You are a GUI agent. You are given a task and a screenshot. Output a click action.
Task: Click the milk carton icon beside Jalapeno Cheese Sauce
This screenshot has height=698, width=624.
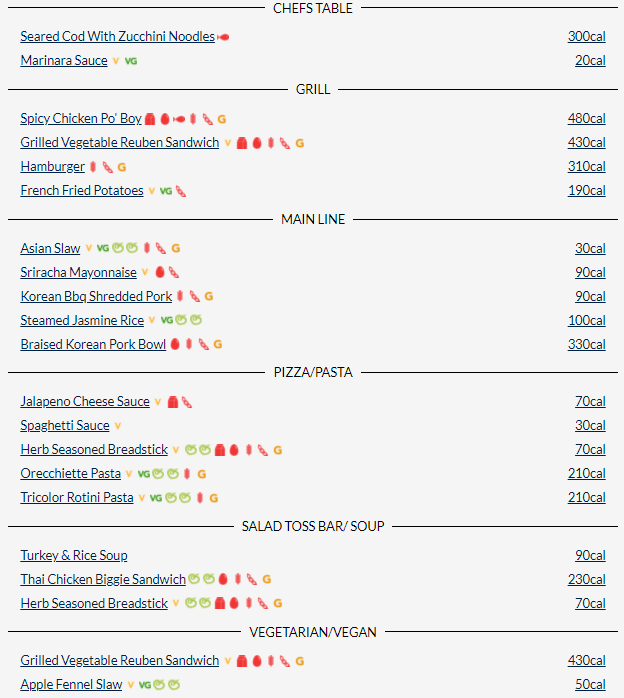172,402
